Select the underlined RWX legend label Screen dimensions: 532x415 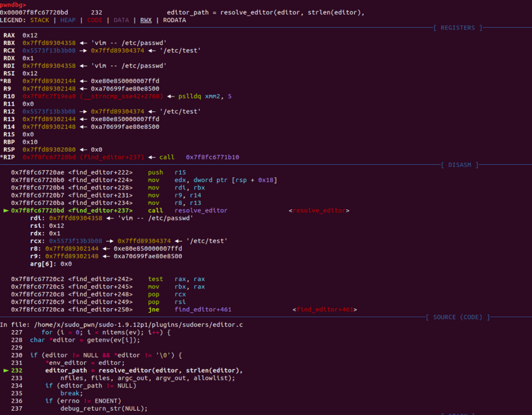[146, 20]
